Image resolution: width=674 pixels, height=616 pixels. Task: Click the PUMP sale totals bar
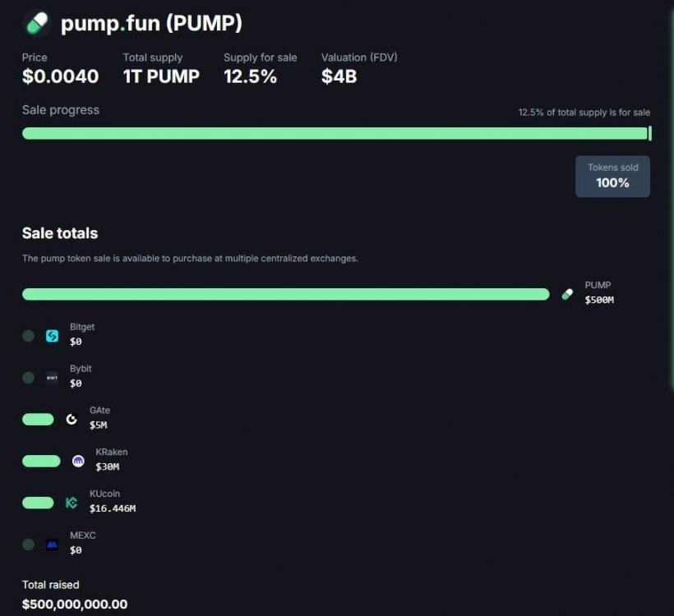pyautogui.click(x=285, y=294)
